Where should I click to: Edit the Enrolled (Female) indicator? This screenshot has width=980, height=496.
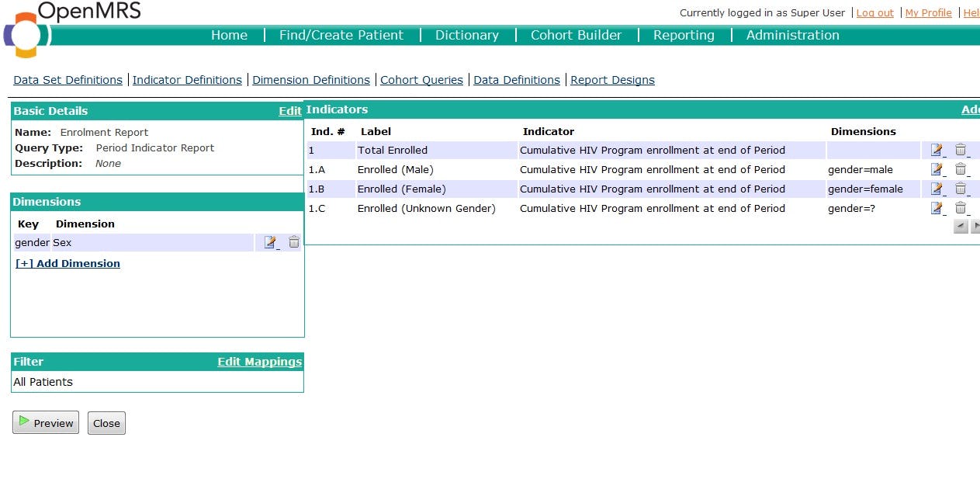[937, 189]
